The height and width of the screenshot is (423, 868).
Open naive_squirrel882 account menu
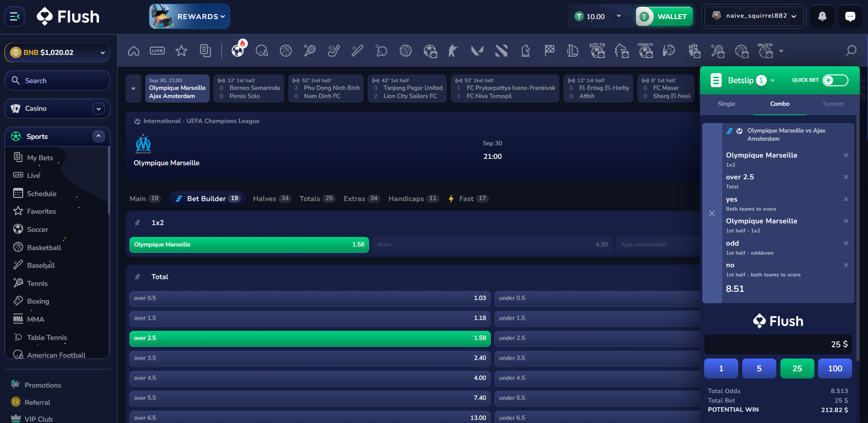(x=754, y=16)
